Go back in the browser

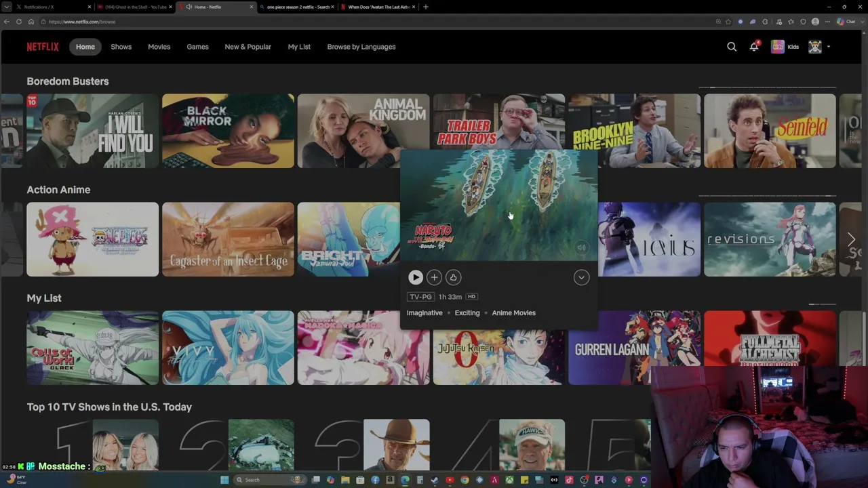click(7, 22)
